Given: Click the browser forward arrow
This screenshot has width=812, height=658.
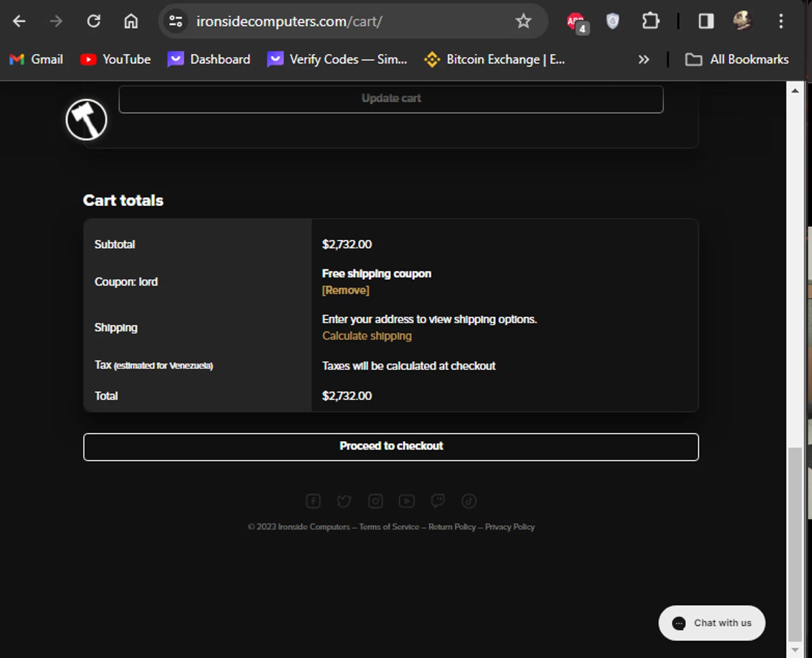Looking at the screenshot, I should coord(56,21).
